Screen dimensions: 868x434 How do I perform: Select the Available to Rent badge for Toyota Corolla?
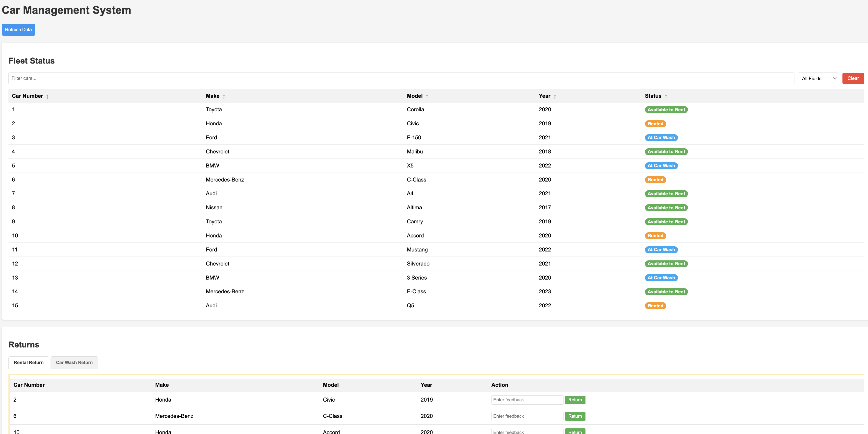coord(666,110)
